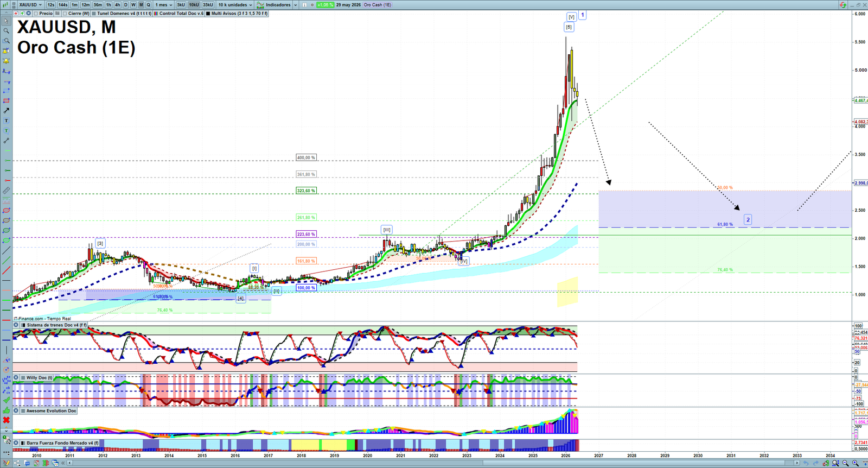Switch to the 4h timeframe
The height and width of the screenshot is (468, 868).
[117, 5]
